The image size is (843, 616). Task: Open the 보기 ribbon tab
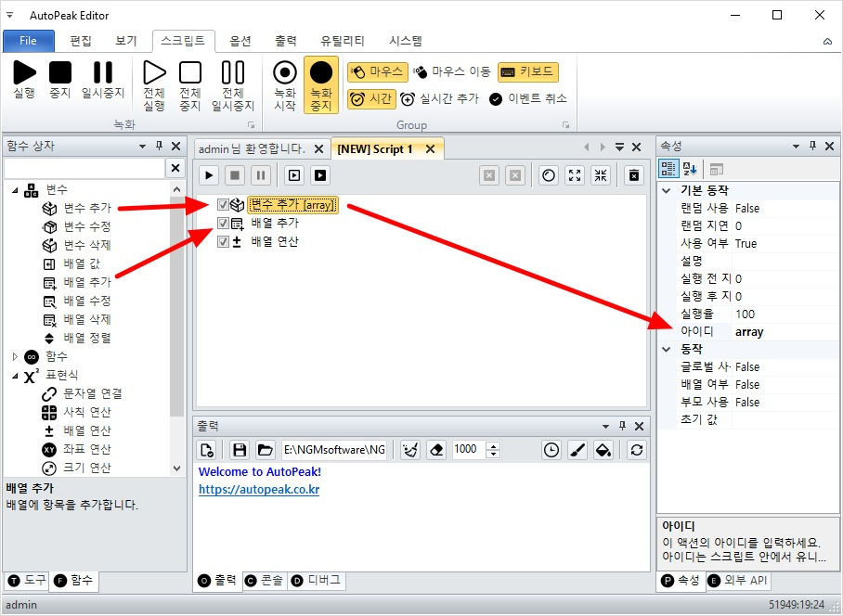(126, 41)
